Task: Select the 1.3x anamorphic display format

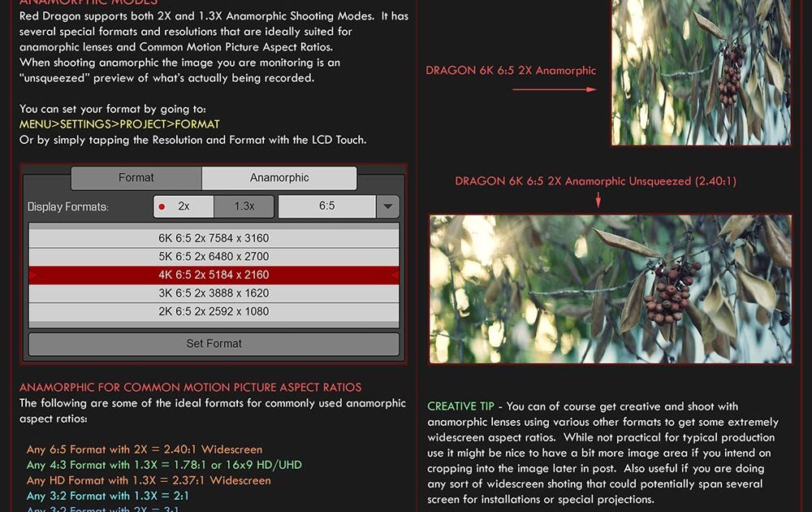Action: coord(244,206)
